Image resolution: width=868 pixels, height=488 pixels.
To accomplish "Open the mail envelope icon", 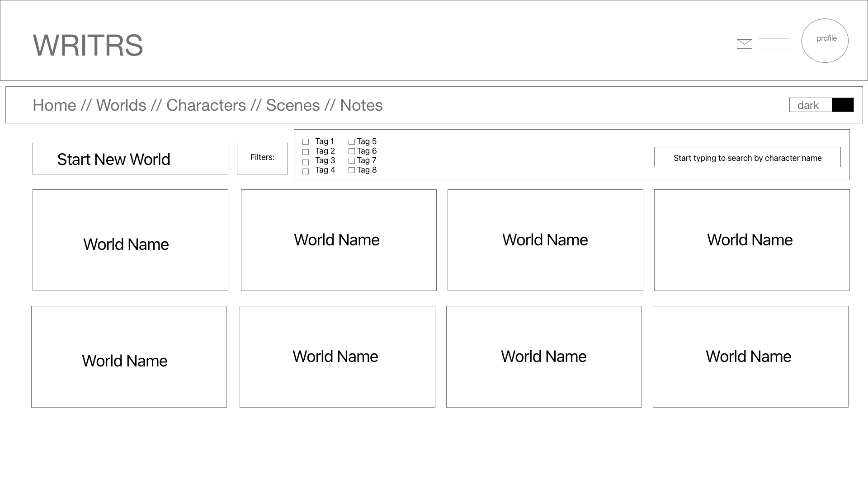I will (x=744, y=44).
